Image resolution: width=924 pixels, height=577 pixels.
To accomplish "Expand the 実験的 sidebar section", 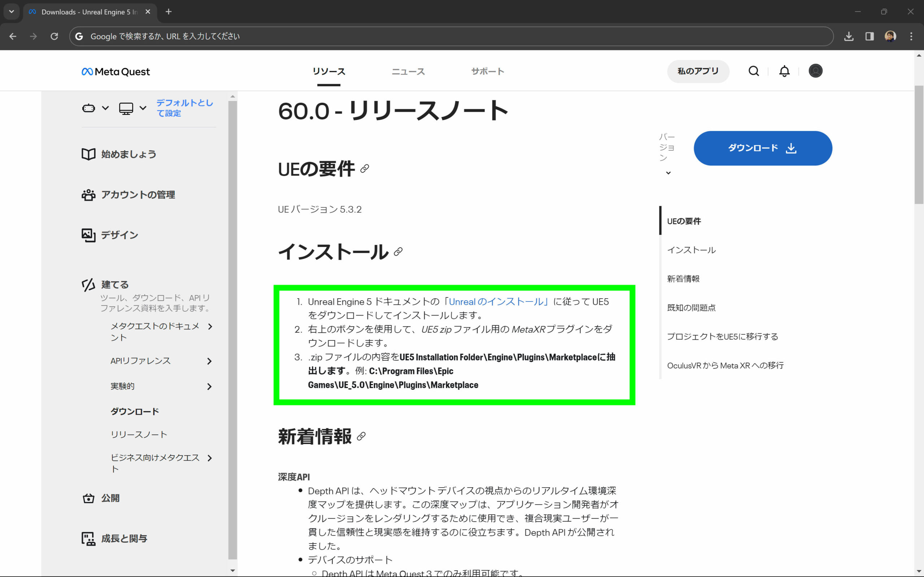I will (x=209, y=387).
